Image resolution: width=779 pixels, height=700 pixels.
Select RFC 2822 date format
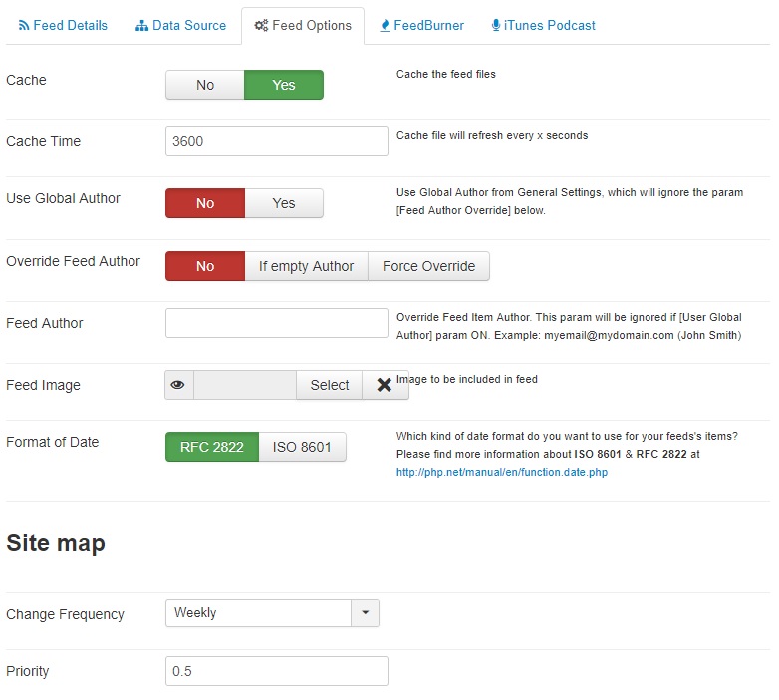tap(212, 447)
